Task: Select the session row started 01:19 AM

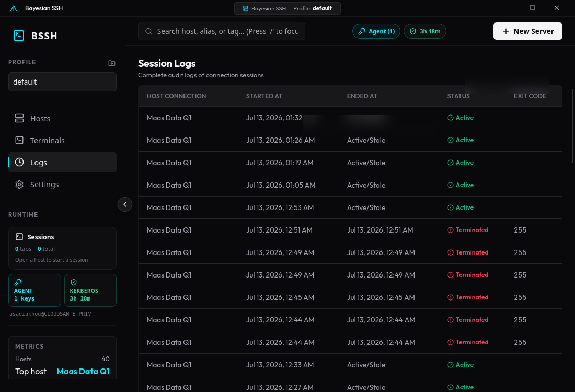Action: point(350,163)
